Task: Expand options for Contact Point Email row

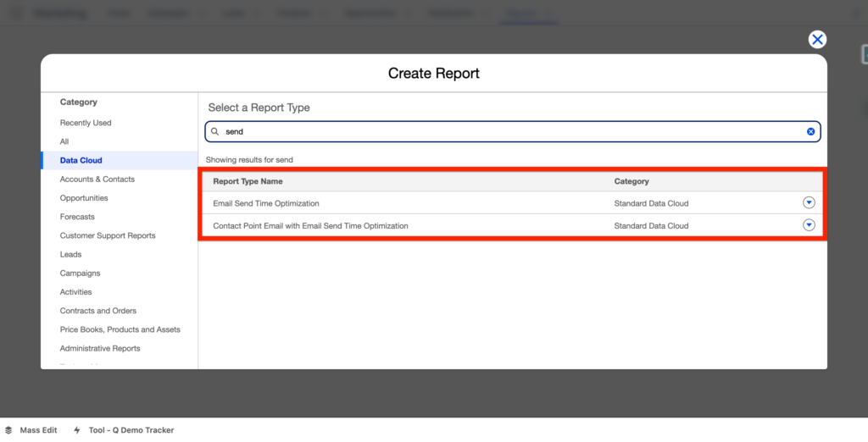Action: [809, 225]
